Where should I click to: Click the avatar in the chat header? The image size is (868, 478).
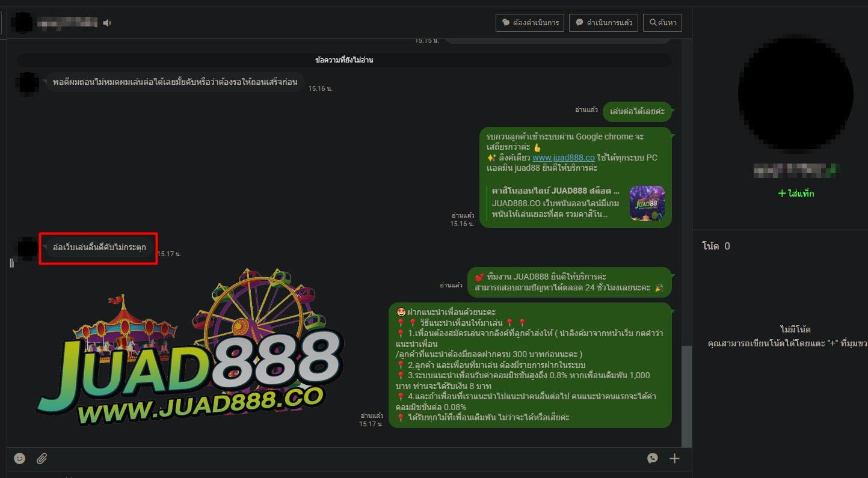(x=23, y=23)
